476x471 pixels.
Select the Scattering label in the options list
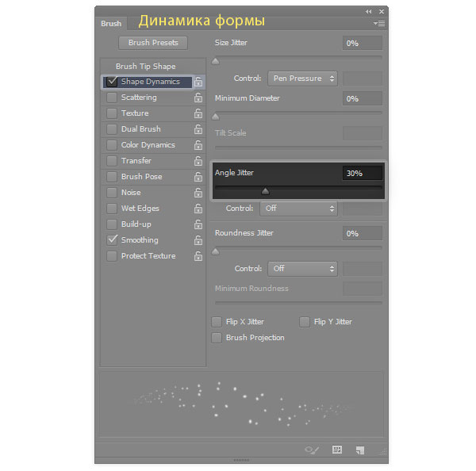tap(139, 98)
